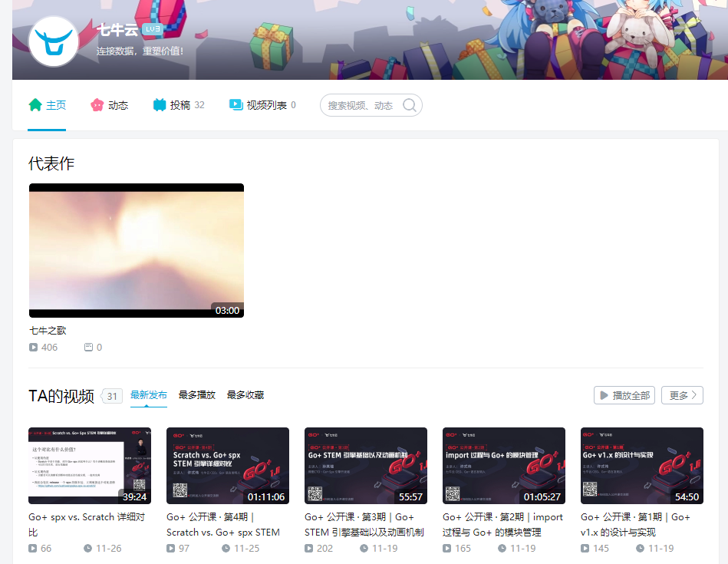Click the blue 投稿 icon

(160, 105)
